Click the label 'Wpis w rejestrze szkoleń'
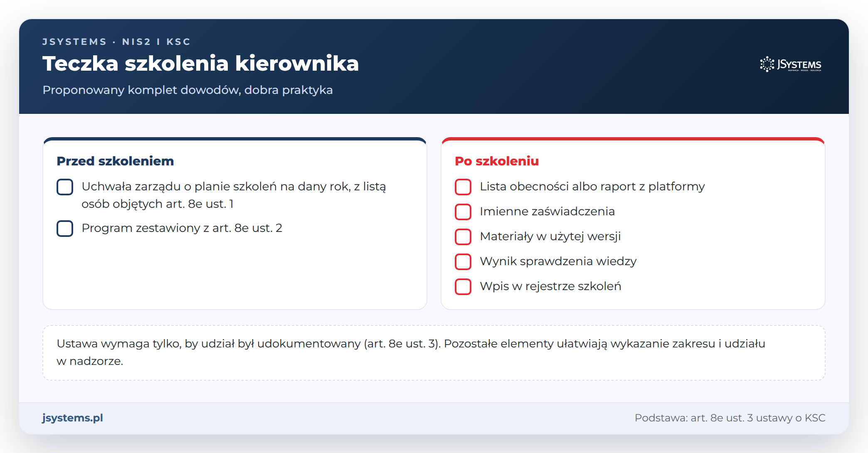Viewport: 868px width, 453px height. (x=550, y=286)
